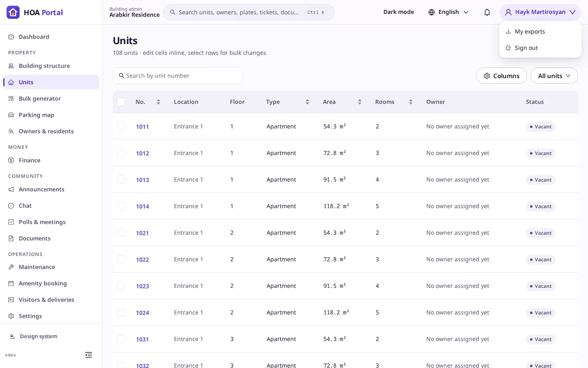Click the globe language icon
The height and width of the screenshot is (368, 588).
point(432,12)
